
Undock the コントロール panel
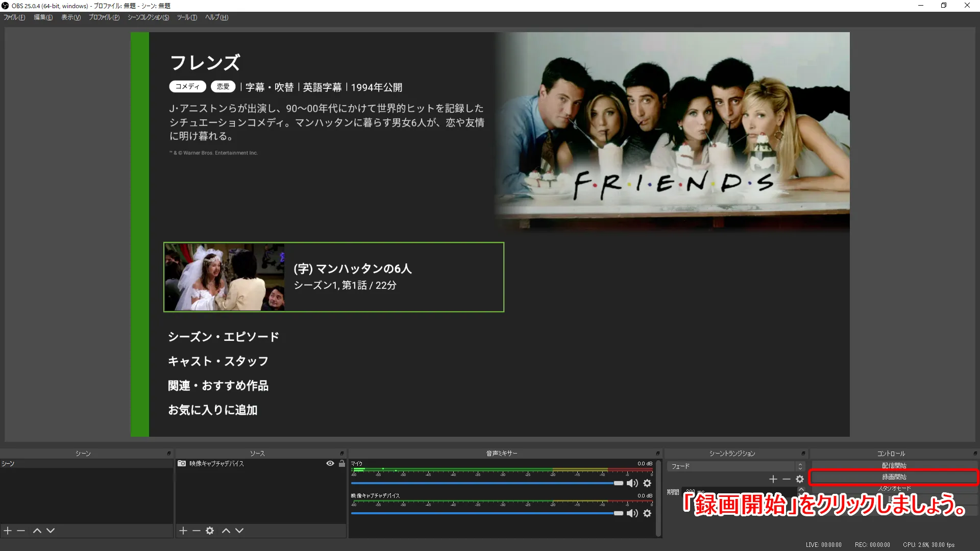(975, 453)
